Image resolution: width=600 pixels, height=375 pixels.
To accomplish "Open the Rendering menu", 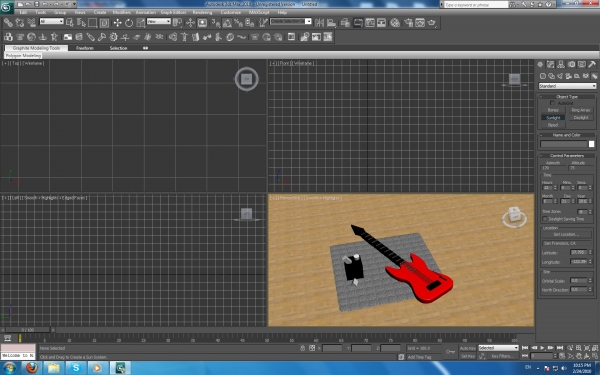I will coord(202,12).
